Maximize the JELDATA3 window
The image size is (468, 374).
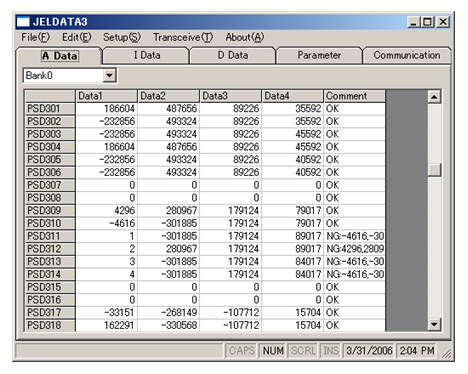click(427, 22)
